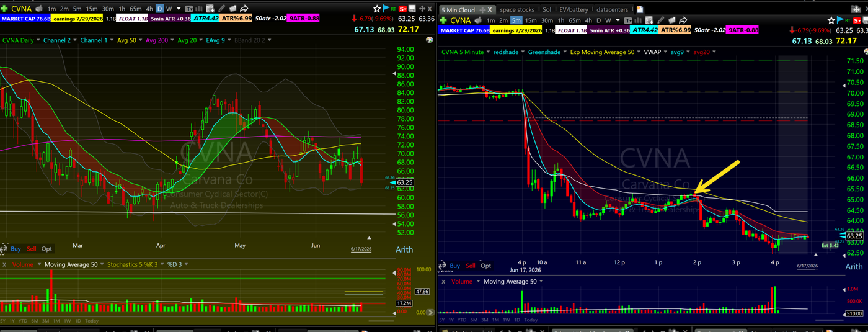The height and width of the screenshot is (332, 868).
Task: Open the text note tool on the 5 minute chart toolbar
Action: click(628, 20)
